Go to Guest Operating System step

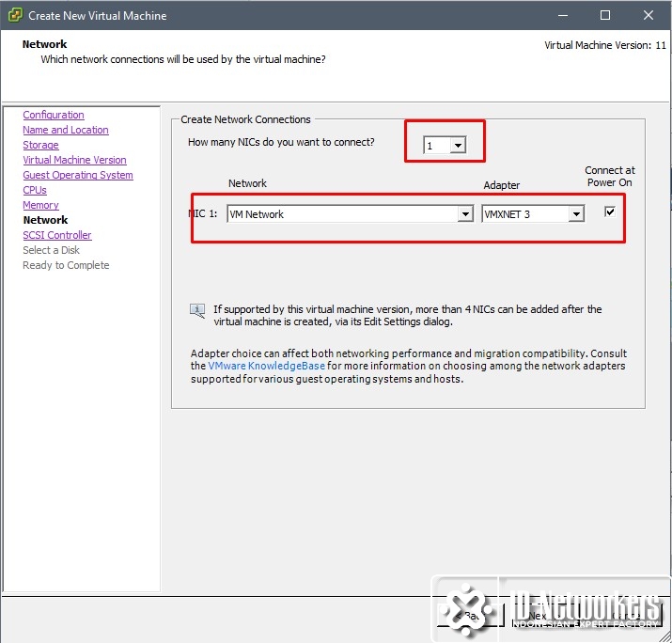tap(78, 175)
